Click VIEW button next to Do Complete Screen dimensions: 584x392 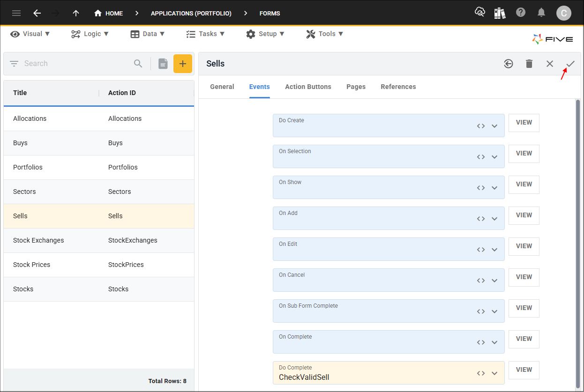(524, 370)
